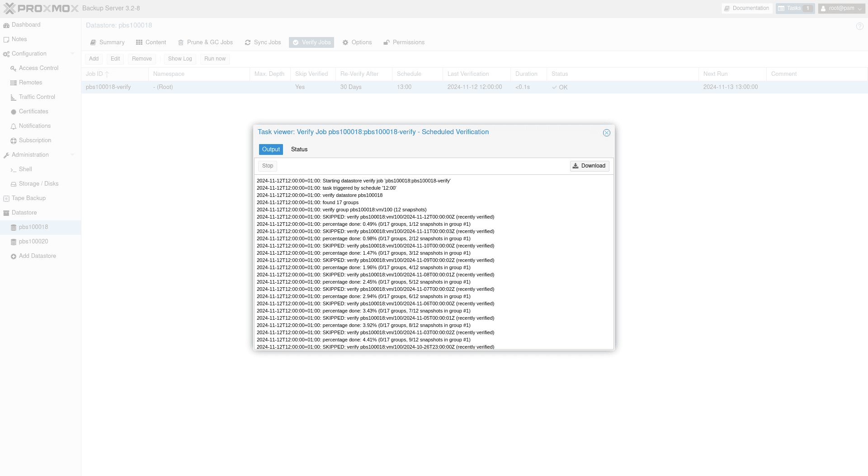Open the Prune & GC Jobs tab
Viewport: 868px width, 476px height.
[x=206, y=42]
